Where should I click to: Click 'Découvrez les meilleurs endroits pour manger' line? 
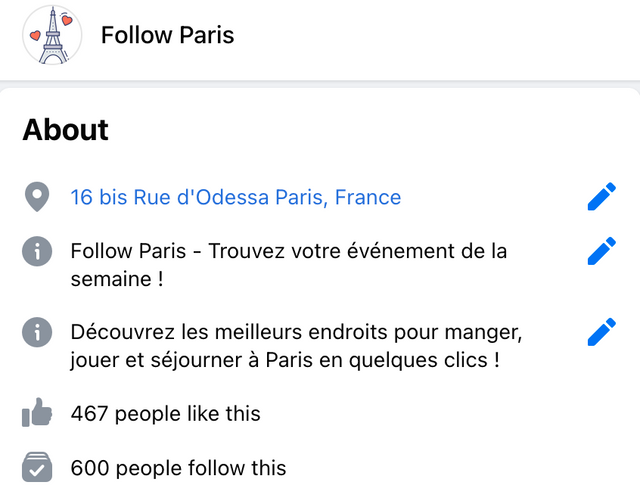[296, 332]
